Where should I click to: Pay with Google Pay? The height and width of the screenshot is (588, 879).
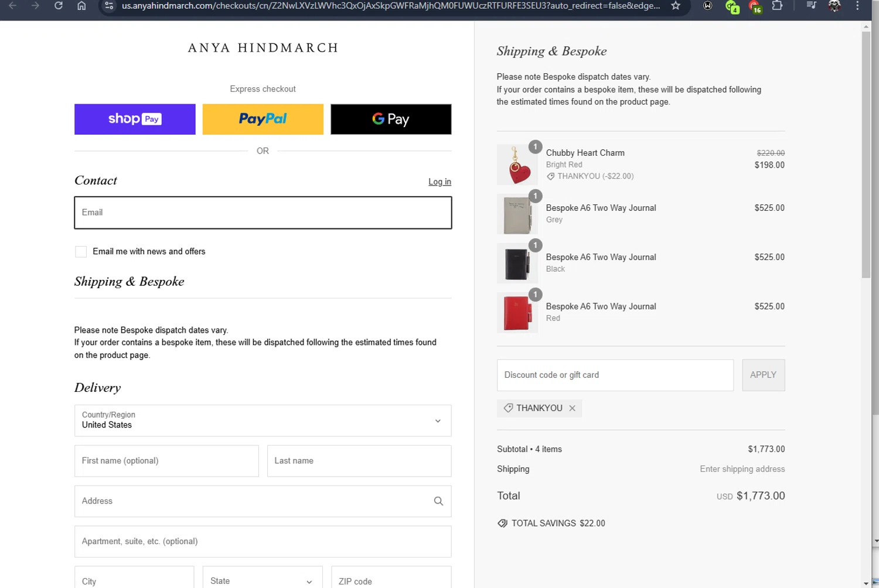click(391, 119)
